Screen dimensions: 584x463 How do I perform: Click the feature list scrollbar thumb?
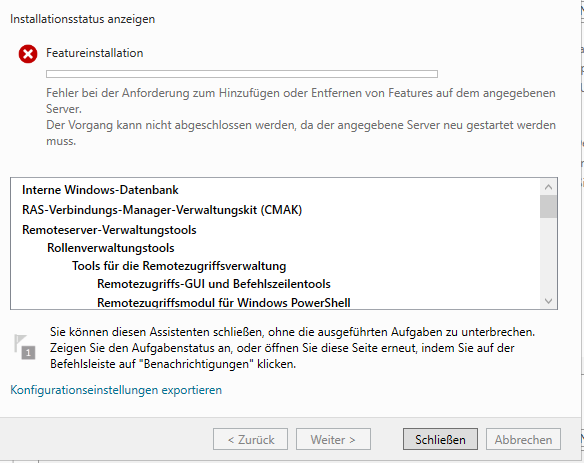[548, 207]
